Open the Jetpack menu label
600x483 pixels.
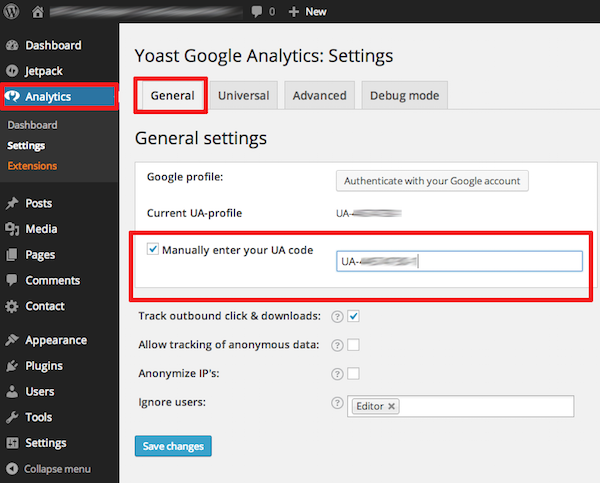point(44,71)
